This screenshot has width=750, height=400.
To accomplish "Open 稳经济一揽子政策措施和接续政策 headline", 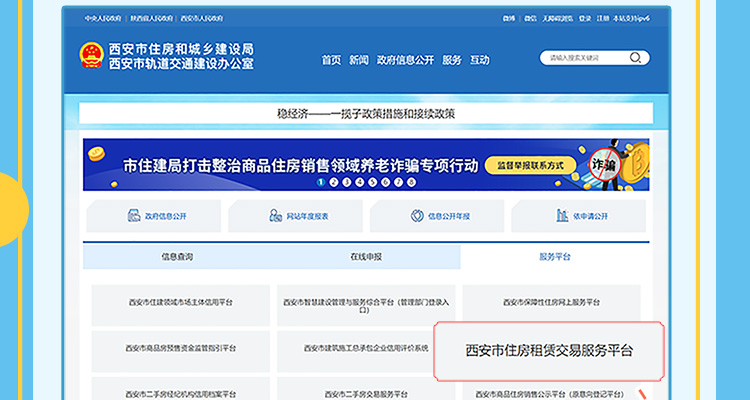I will (x=366, y=114).
